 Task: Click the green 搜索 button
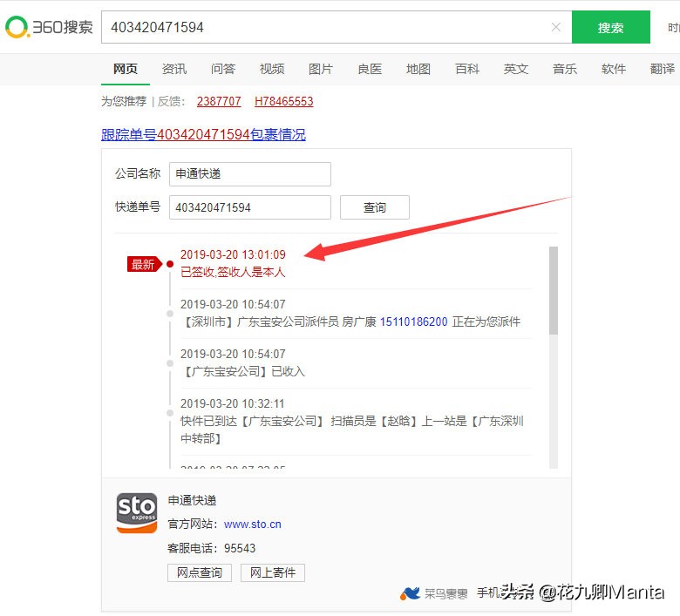(x=610, y=27)
